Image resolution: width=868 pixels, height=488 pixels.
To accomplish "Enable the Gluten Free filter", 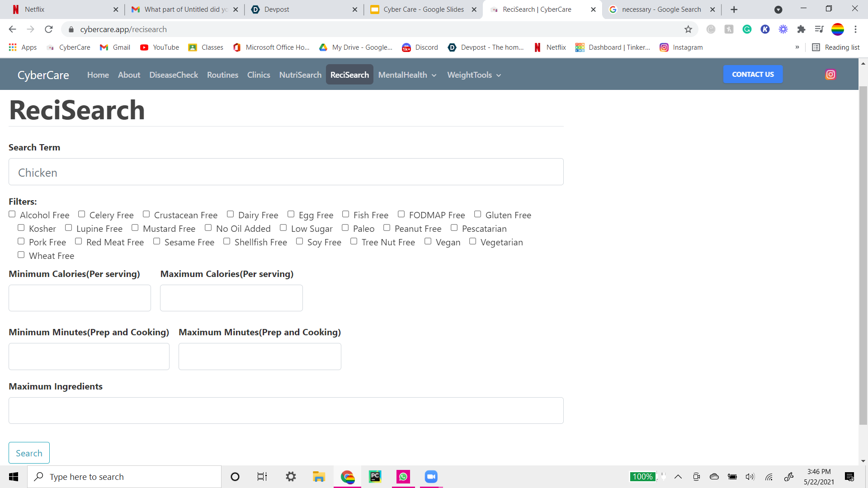I will pos(477,214).
